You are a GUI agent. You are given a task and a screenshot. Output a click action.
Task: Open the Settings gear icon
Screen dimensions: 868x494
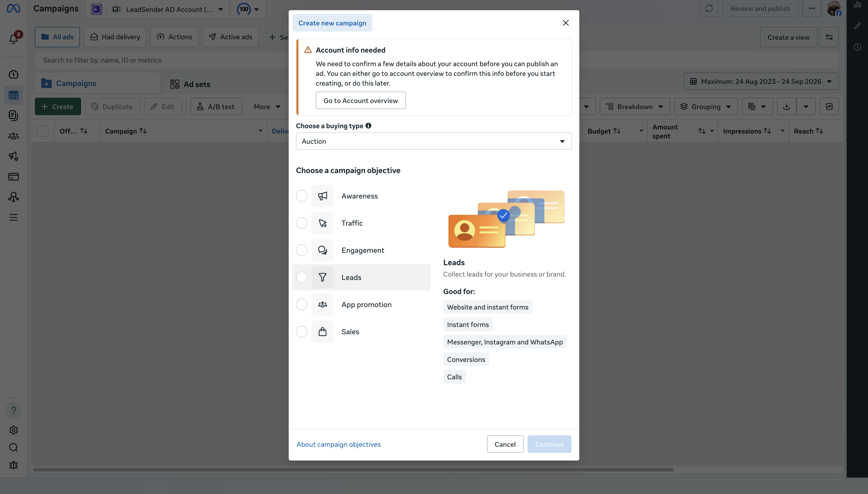[14, 430]
